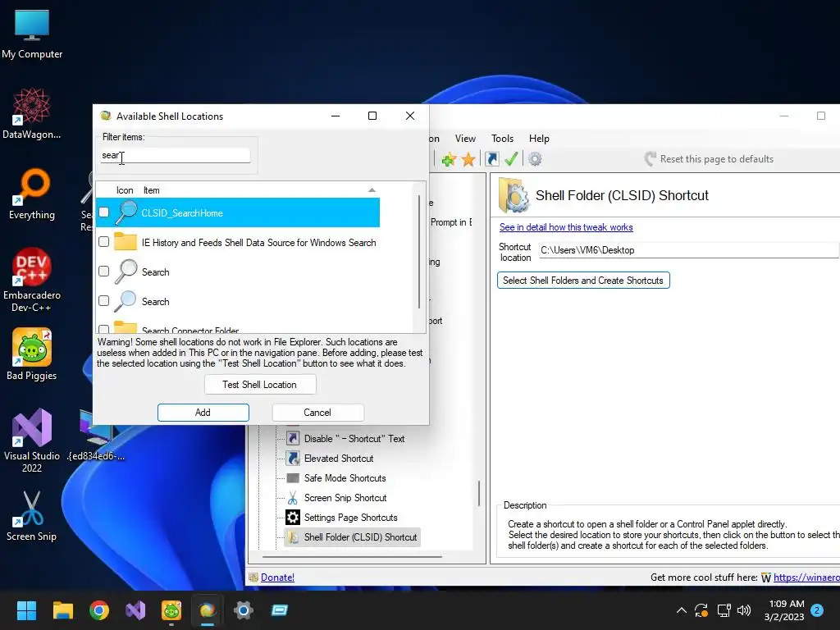Viewport: 840px width, 630px height.
Task: Click the Item column sort arrow
Action: coord(372,190)
